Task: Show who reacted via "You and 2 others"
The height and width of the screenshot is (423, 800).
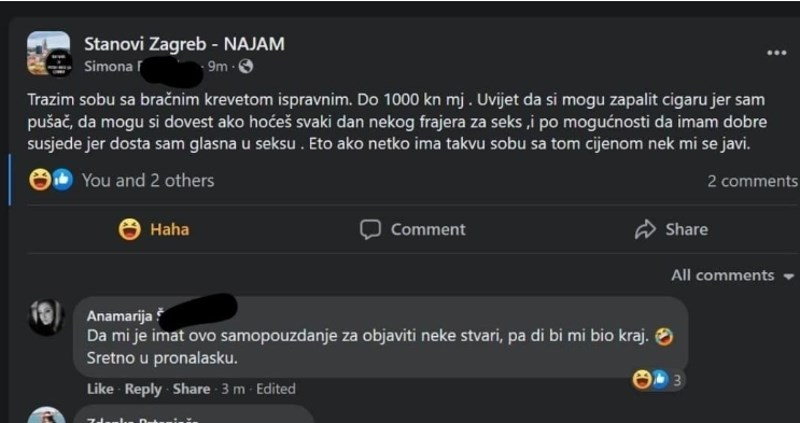Action: (x=148, y=181)
